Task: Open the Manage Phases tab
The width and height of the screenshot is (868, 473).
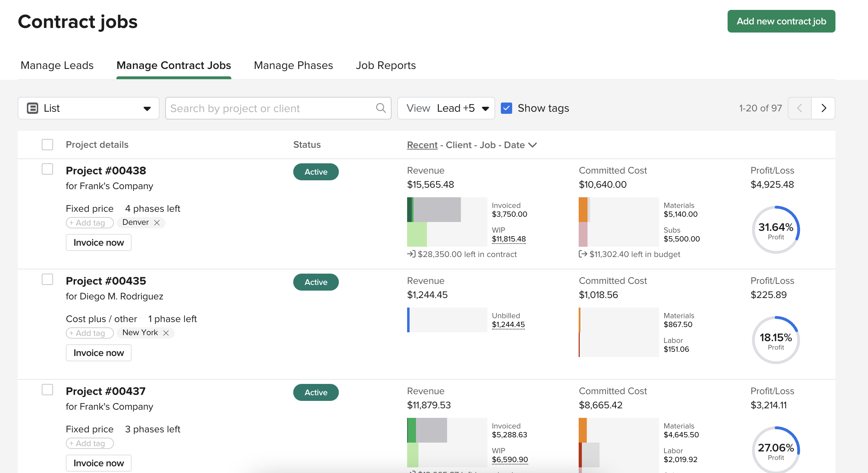Action: pyautogui.click(x=293, y=65)
